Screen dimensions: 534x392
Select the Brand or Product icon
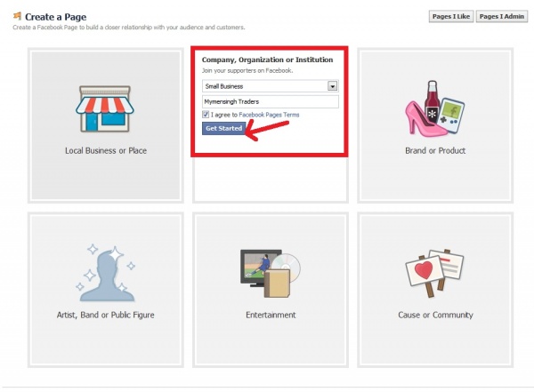click(x=434, y=108)
